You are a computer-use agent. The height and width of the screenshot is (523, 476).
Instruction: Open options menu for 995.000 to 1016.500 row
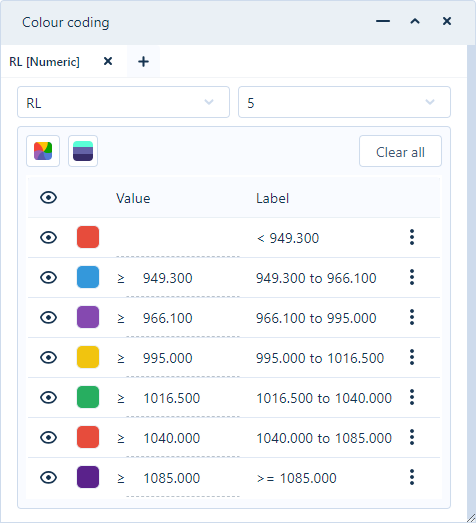(412, 358)
